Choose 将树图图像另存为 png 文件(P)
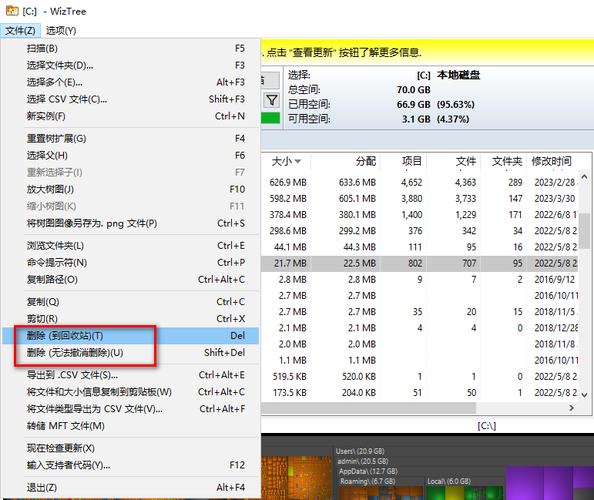The height and width of the screenshot is (500, 594). pos(131,223)
